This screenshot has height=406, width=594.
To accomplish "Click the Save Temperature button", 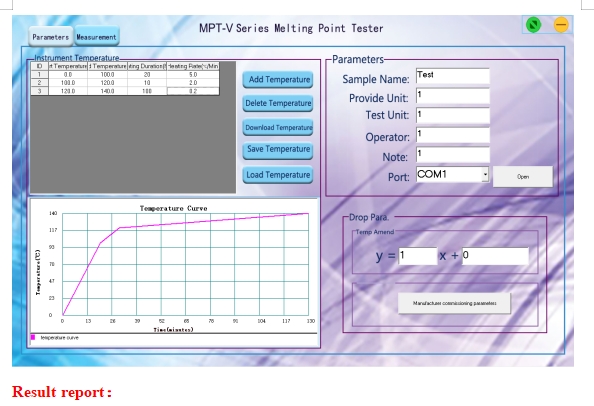I will (278, 150).
